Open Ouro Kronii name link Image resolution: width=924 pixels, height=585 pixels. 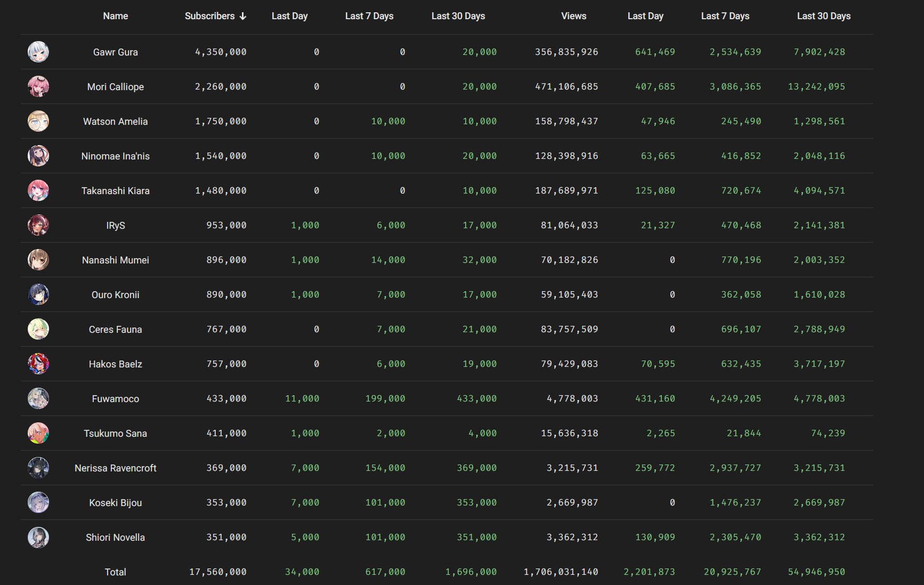point(116,295)
